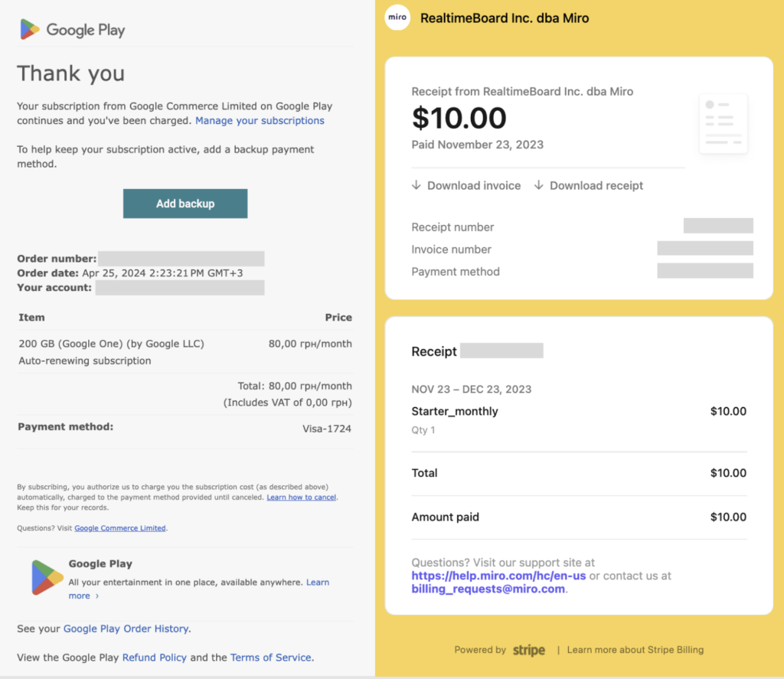Visit the https://help.miro.com/hc/en-us support link
Image resolution: width=784 pixels, height=679 pixels.
(498, 576)
